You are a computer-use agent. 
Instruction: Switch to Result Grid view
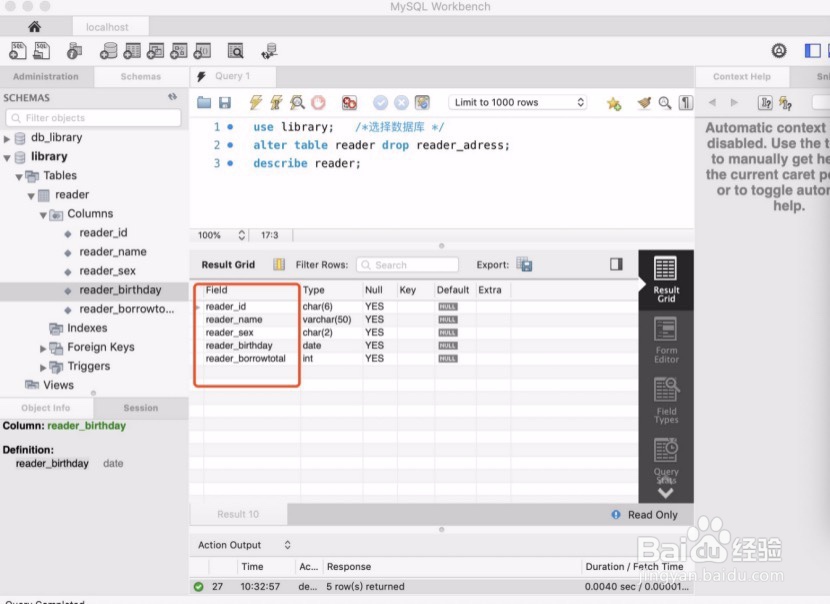(665, 280)
